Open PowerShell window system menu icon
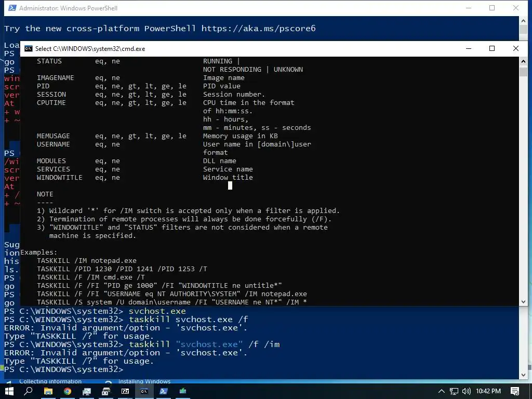Viewport: 532px width, 399px height. [12, 8]
